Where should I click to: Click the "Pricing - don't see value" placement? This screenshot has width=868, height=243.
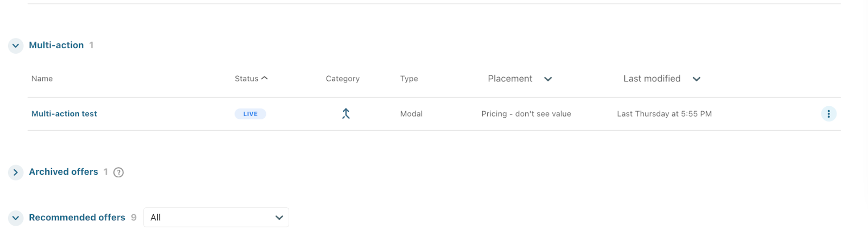coord(526,114)
